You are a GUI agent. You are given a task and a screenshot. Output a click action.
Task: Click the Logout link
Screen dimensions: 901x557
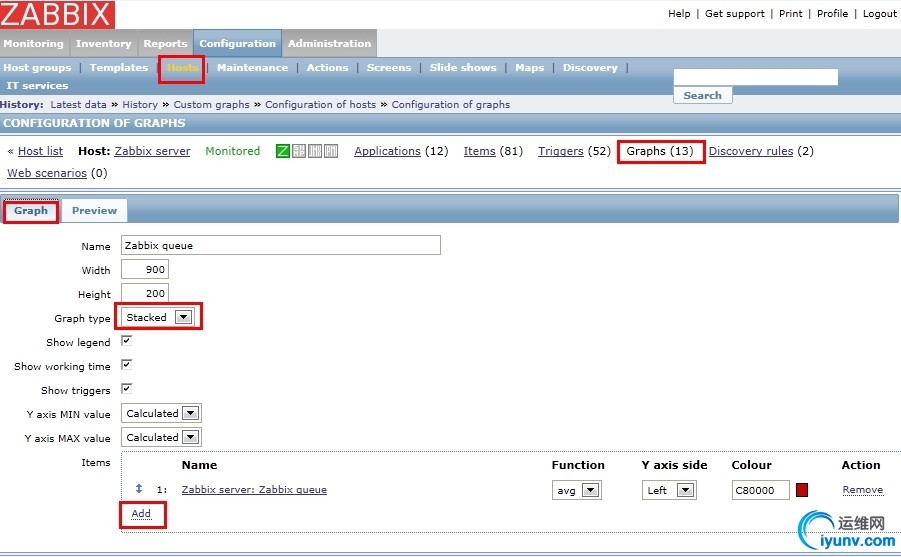coord(879,14)
